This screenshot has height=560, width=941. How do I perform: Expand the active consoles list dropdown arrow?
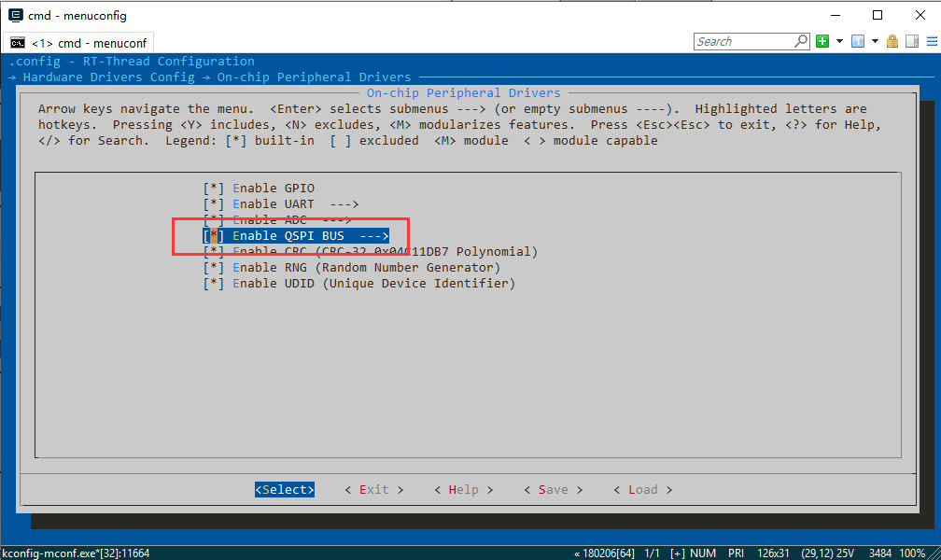tap(875, 41)
